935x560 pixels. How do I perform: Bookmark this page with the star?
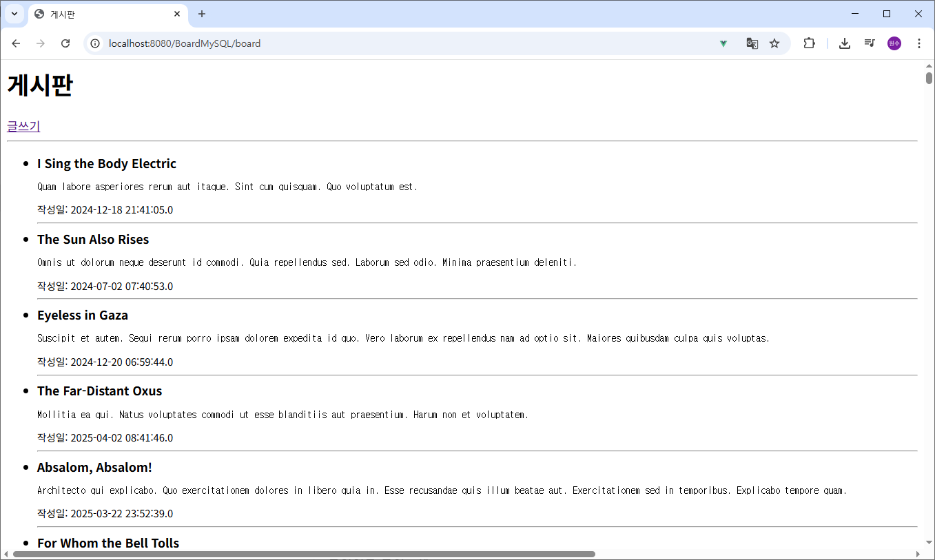(x=774, y=43)
